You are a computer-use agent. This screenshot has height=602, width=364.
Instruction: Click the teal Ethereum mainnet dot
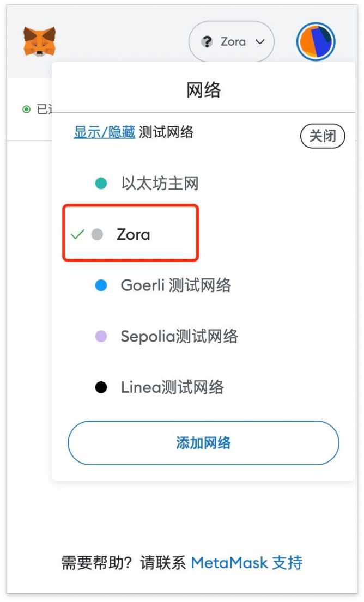pyautogui.click(x=101, y=184)
